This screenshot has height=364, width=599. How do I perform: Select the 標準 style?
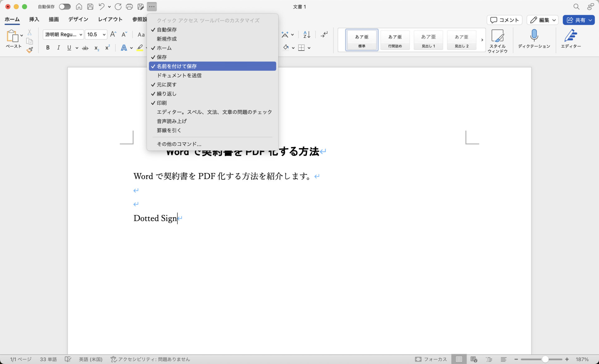coord(362,40)
